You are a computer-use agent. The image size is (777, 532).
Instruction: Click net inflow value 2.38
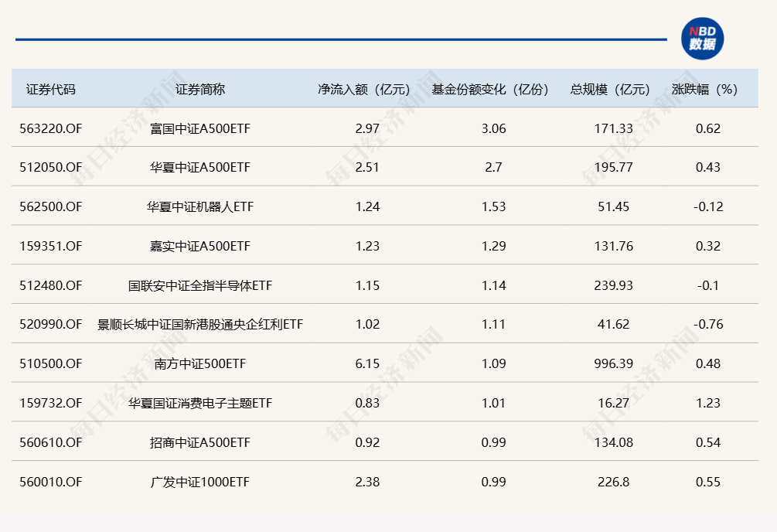click(367, 482)
